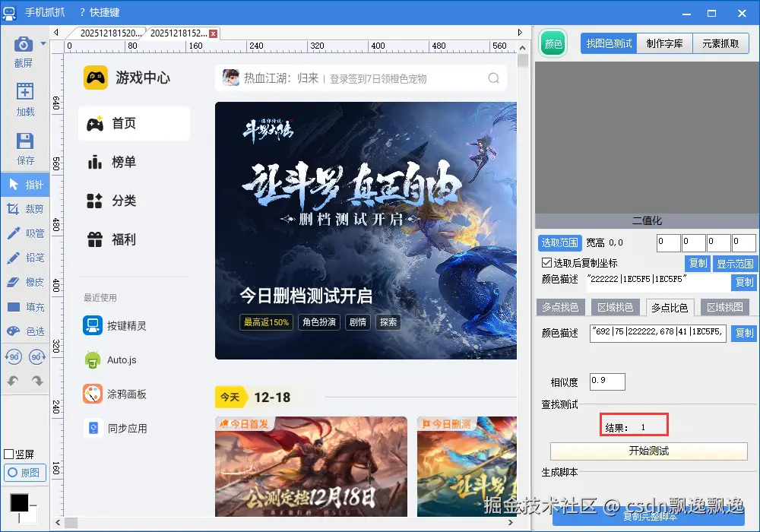Switch to first image tab 20251218152O...
Viewport: 760px width, 532px height.
click(x=109, y=33)
